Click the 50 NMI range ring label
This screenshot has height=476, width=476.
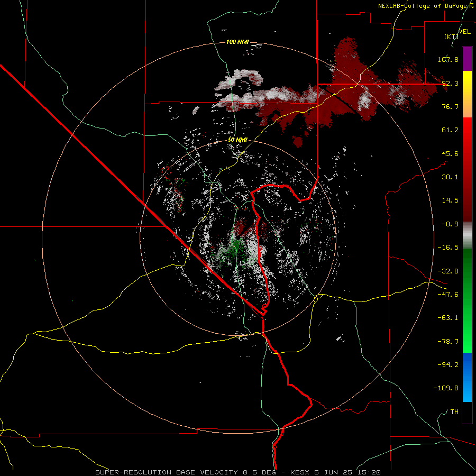237,140
